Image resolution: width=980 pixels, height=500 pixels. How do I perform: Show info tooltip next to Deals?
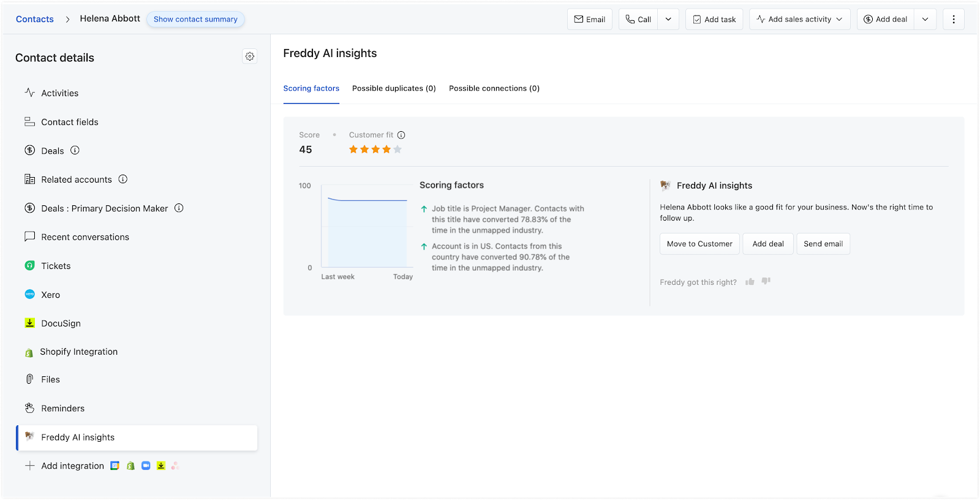click(75, 150)
